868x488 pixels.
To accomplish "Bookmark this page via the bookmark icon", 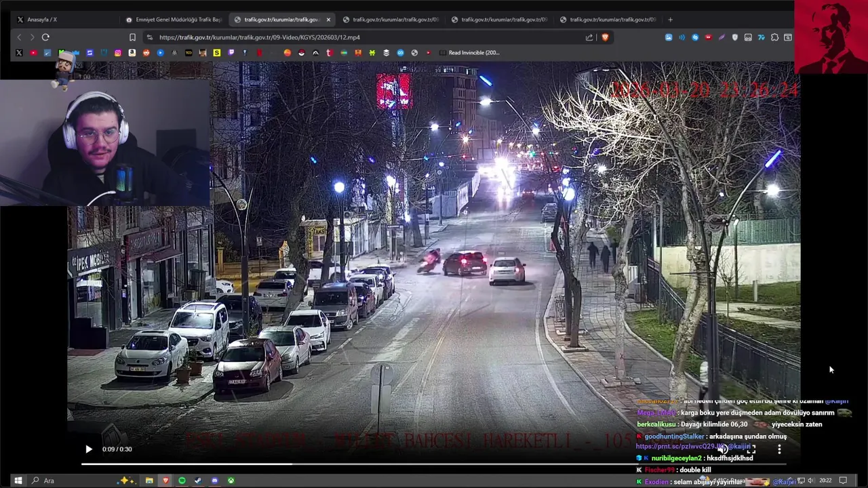I will tap(132, 37).
